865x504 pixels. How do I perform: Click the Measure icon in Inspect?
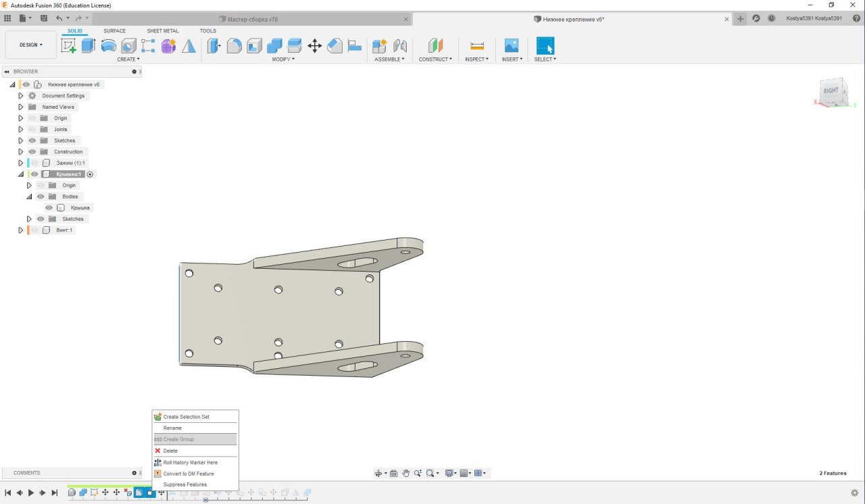click(x=477, y=46)
